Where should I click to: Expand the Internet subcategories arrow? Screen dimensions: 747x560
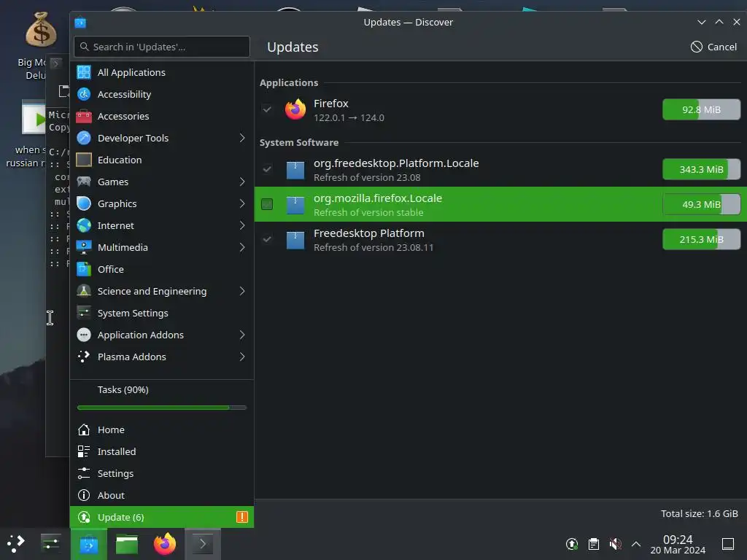(x=242, y=226)
